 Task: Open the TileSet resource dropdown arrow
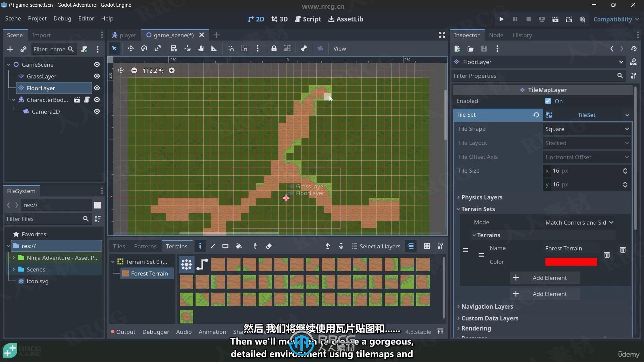tap(627, 115)
